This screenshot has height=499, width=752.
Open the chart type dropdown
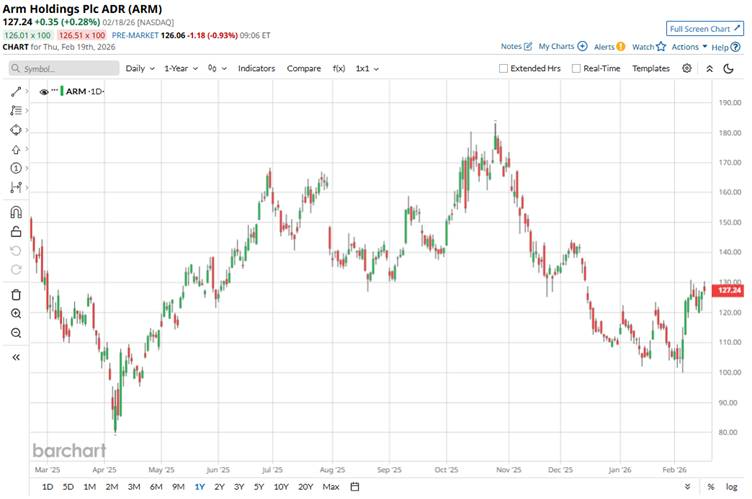tap(217, 69)
